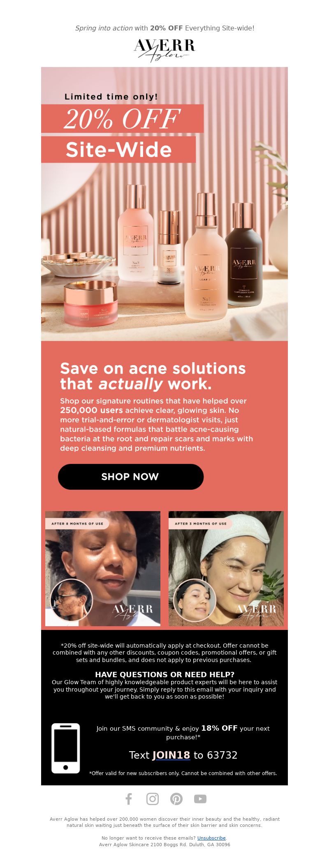Image resolution: width=329 pixels, height=868 pixels.
Task: Click the dark toner bottle in hero image
Action: (x=244, y=255)
